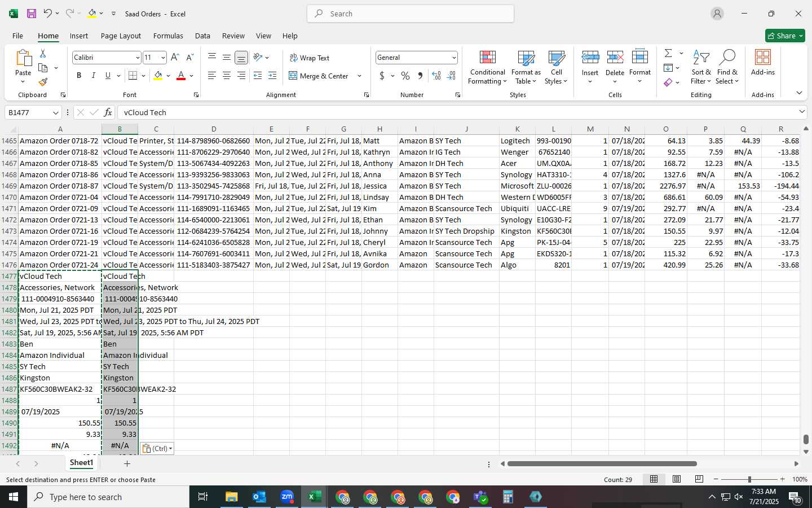Click the Share button
Image resolution: width=812 pixels, height=508 pixels.
pos(785,36)
